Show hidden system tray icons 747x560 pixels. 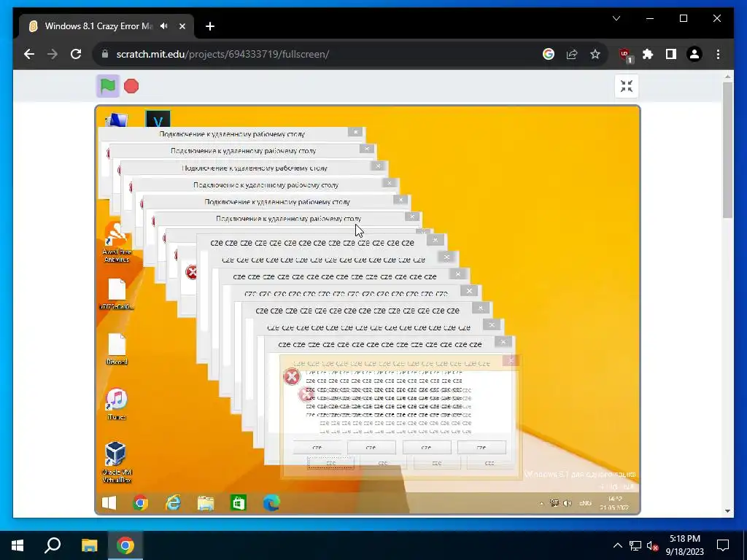coord(617,545)
